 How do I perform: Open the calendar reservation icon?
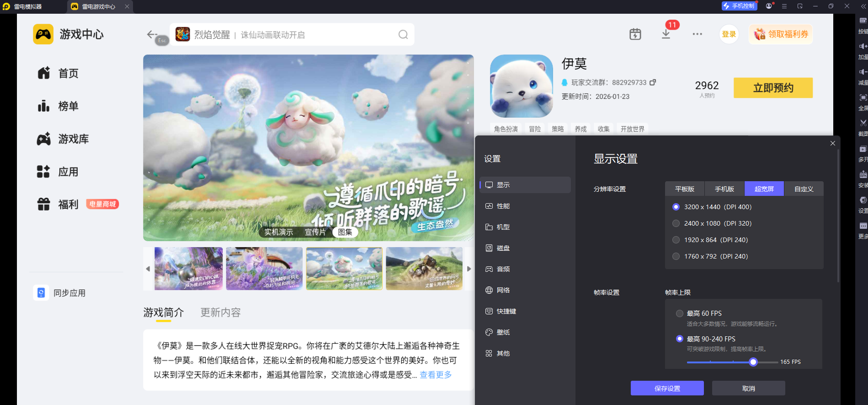coord(635,34)
